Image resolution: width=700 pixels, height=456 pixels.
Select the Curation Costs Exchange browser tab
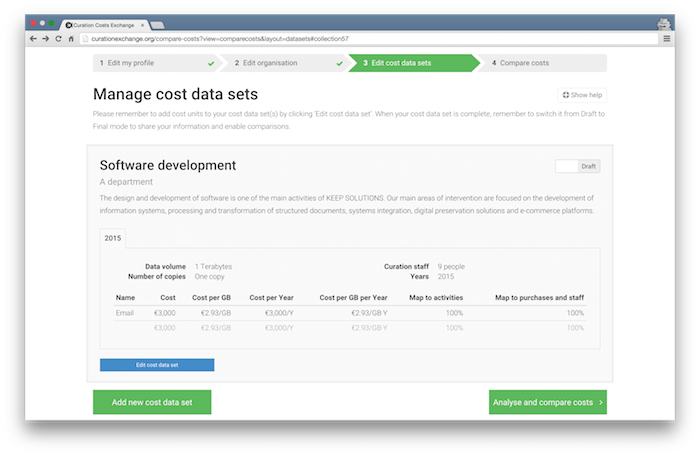pyautogui.click(x=104, y=25)
